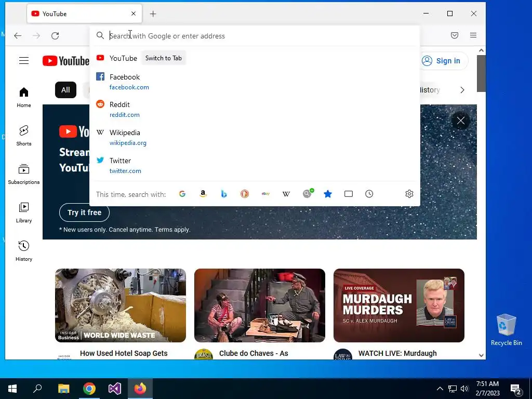Open taskbar search magnifier
The width and height of the screenshot is (532, 399).
point(37,389)
